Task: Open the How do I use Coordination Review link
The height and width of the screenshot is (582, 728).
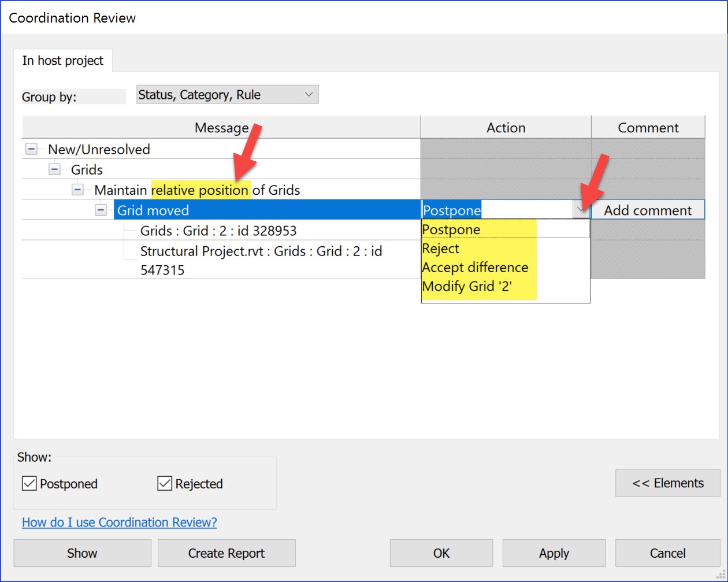Action: pyautogui.click(x=119, y=522)
